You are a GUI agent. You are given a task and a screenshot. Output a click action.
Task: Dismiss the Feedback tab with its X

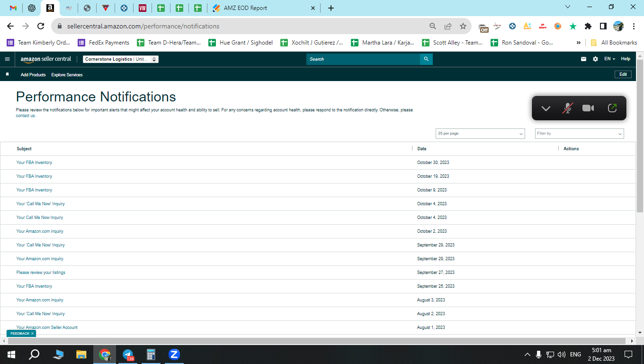(32, 334)
